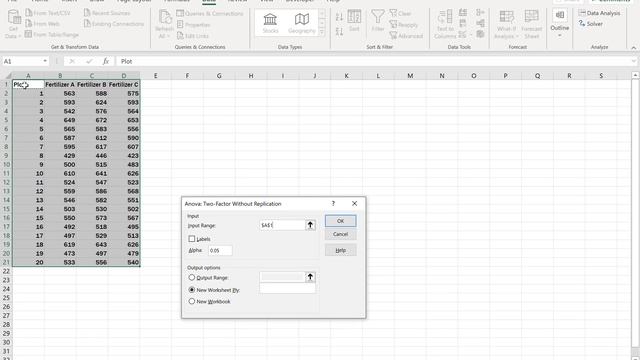Image resolution: width=640 pixels, height=360 pixels.
Task: Sort Z to A descending
Action: tap(339, 32)
